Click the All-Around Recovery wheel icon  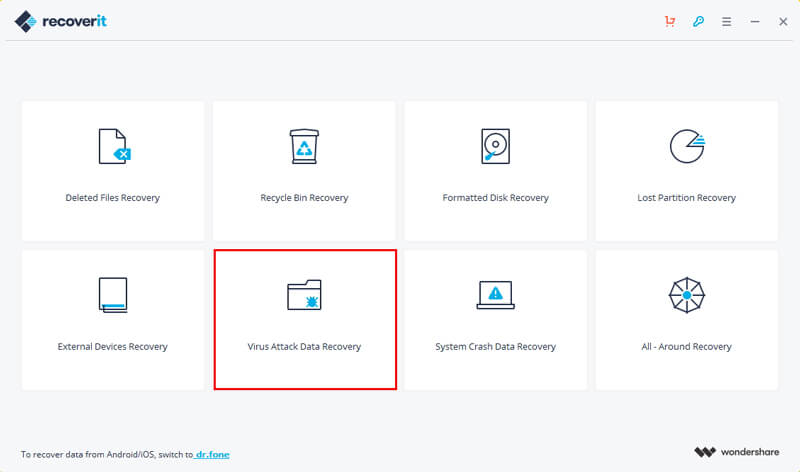point(687,295)
